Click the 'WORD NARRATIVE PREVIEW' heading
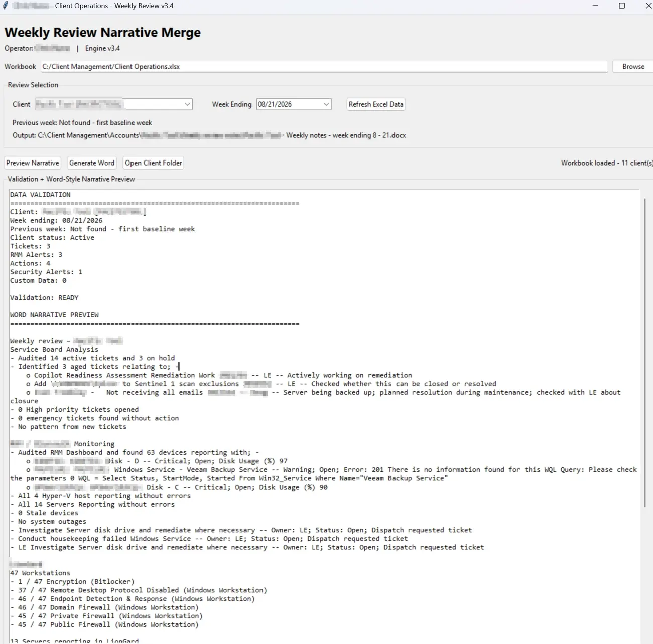Screen dimensions: 653x644 point(54,315)
